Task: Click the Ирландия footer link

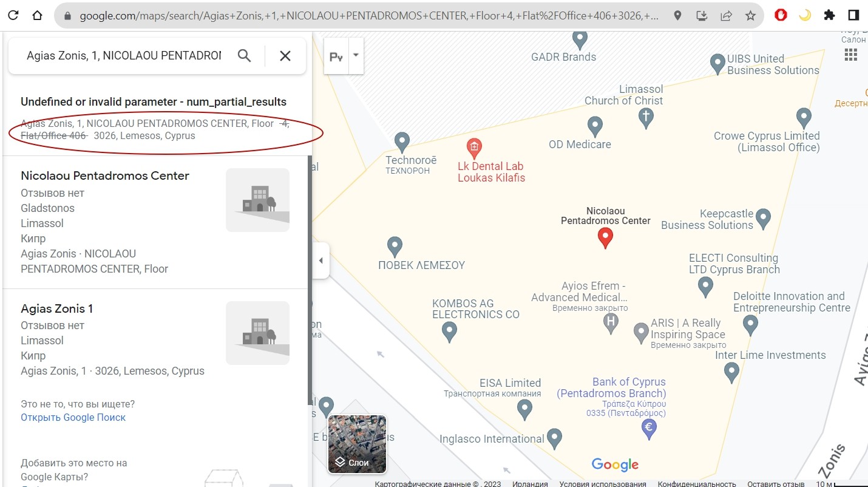Action: (530, 483)
